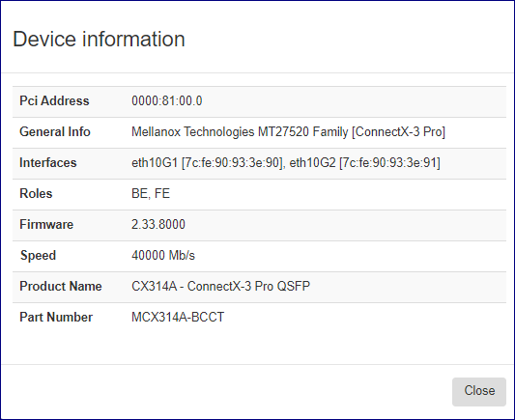Select the Pci Address value 0000:81:00.0

click(x=167, y=100)
